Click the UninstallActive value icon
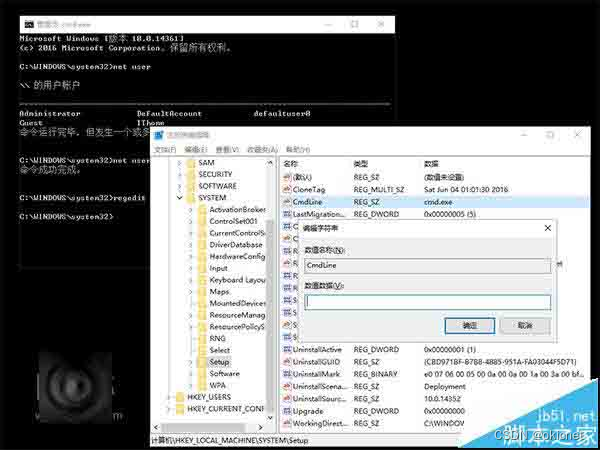Screen dimensions: 600x450 287,349
